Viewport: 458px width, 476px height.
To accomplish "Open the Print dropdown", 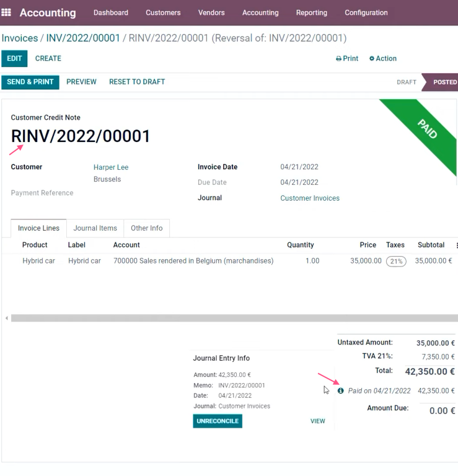I will point(347,59).
